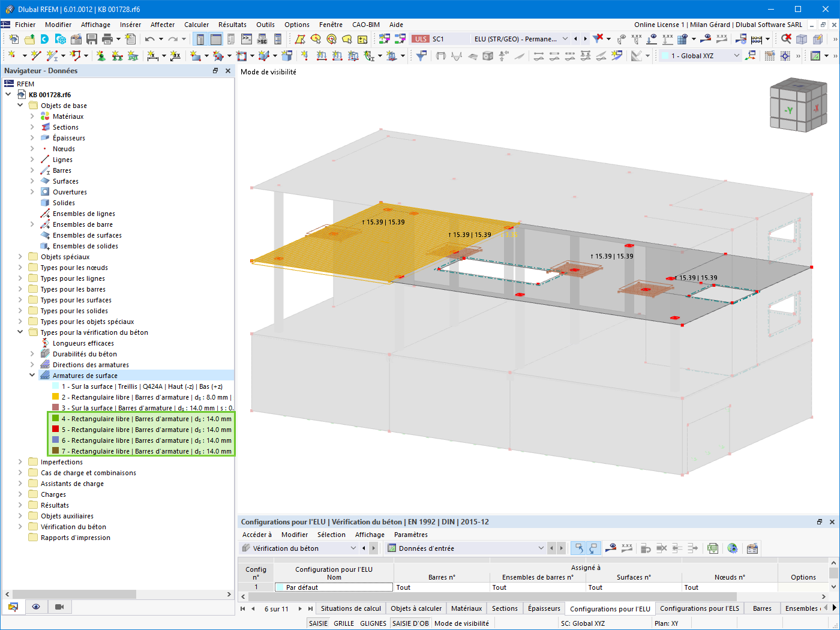840x630 pixels.
Task: Click the Par défaut configuration name cell
Action: [x=334, y=587]
